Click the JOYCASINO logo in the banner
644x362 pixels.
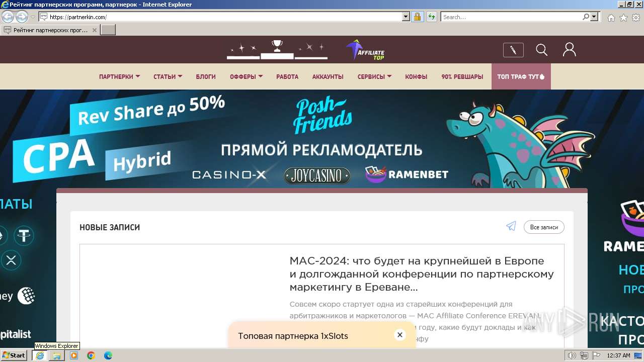tap(317, 175)
